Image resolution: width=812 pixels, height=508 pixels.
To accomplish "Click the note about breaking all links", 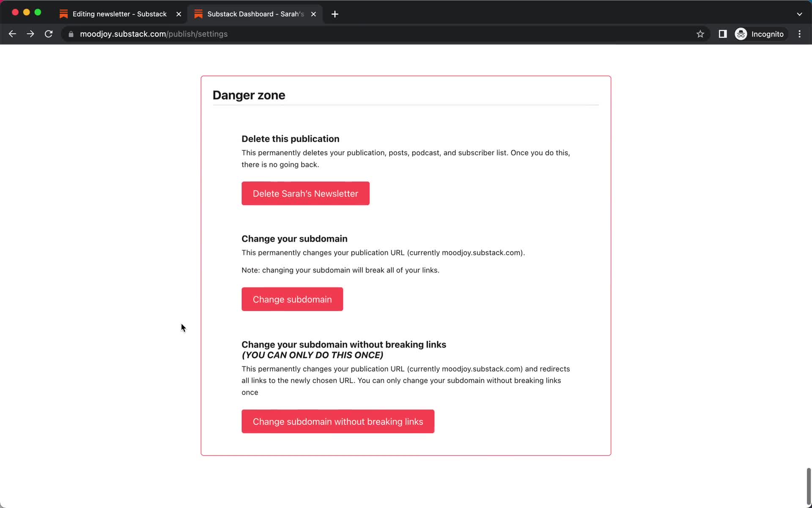I will pos(340,270).
